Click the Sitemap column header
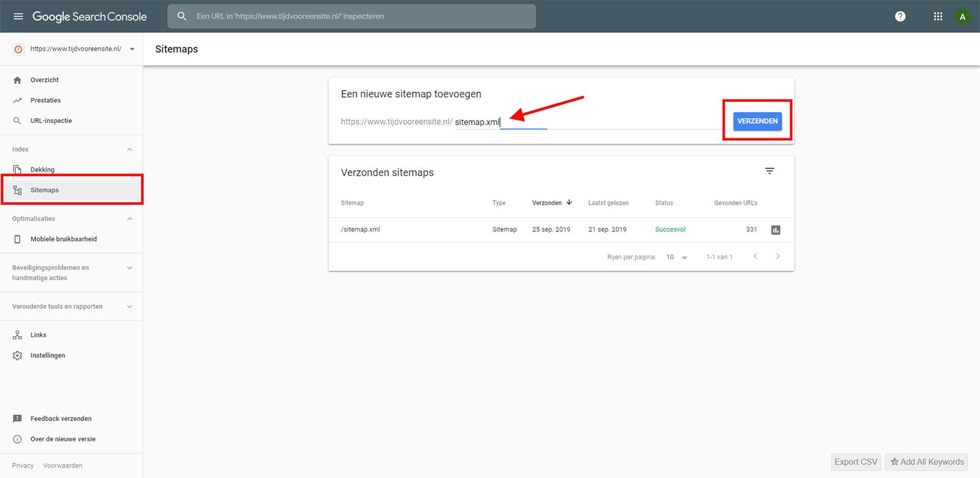The image size is (980, 478). pyautogui.click(x=352, y=203)
